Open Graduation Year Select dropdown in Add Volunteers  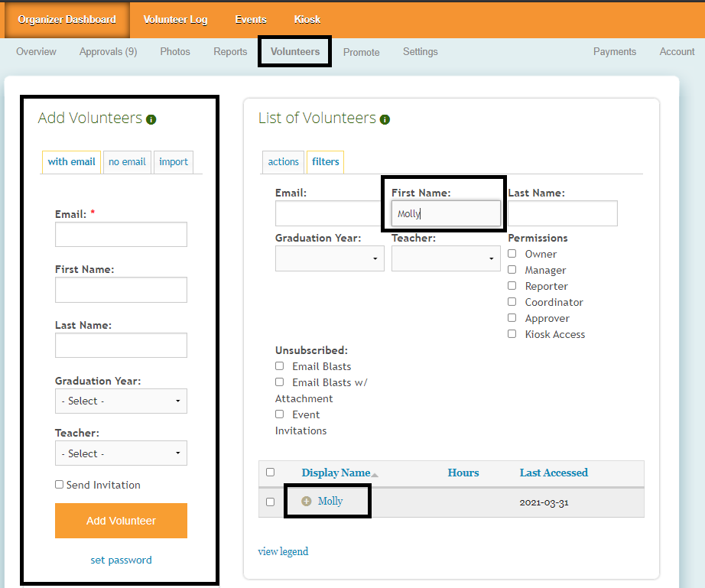point(121,401)
